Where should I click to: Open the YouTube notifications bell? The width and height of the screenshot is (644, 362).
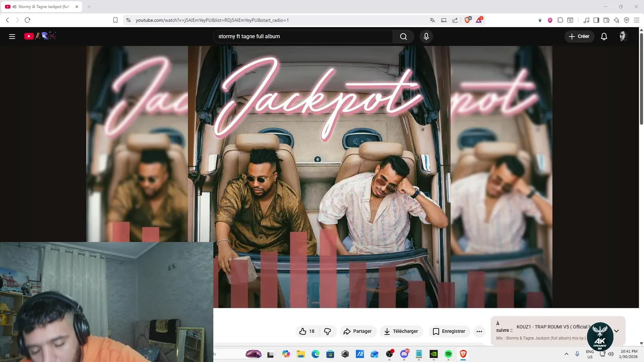click(604, 36)
